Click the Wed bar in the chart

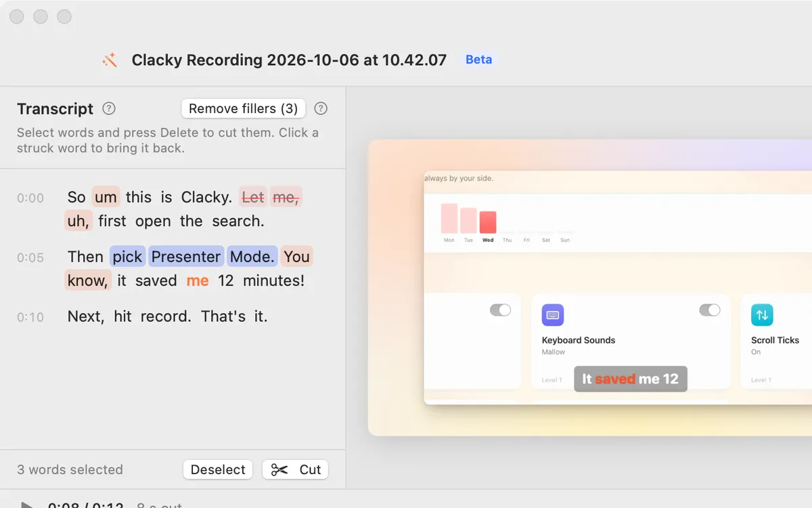click(x=488, y=222)
